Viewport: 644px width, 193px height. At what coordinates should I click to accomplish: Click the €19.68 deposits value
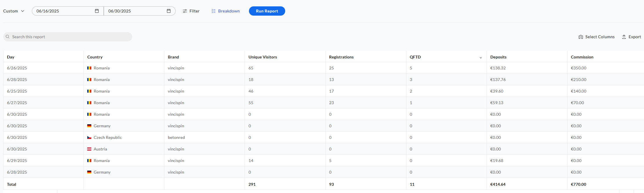(x=497, y=161)
